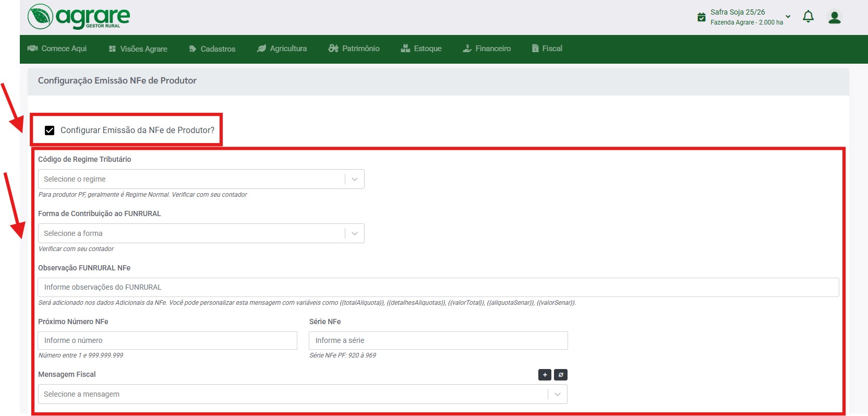Open the Financeiro menu
This screenshot has width=868, height=416.
(487, 49)
